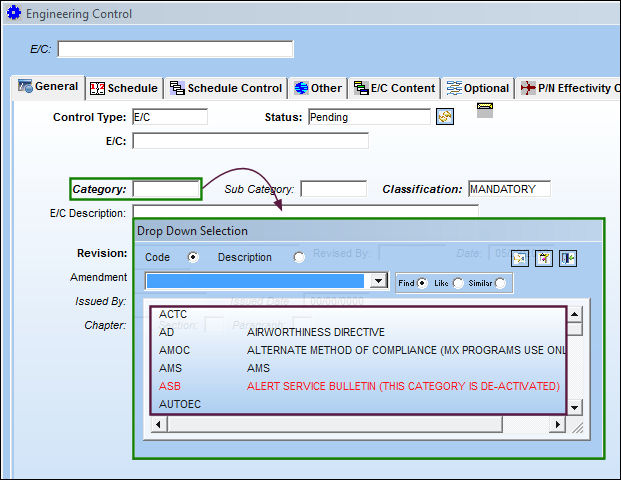Click the top E/C input field
Viewport: 621px width, 480px height.
pyautogui.click(x=175, y=49)
